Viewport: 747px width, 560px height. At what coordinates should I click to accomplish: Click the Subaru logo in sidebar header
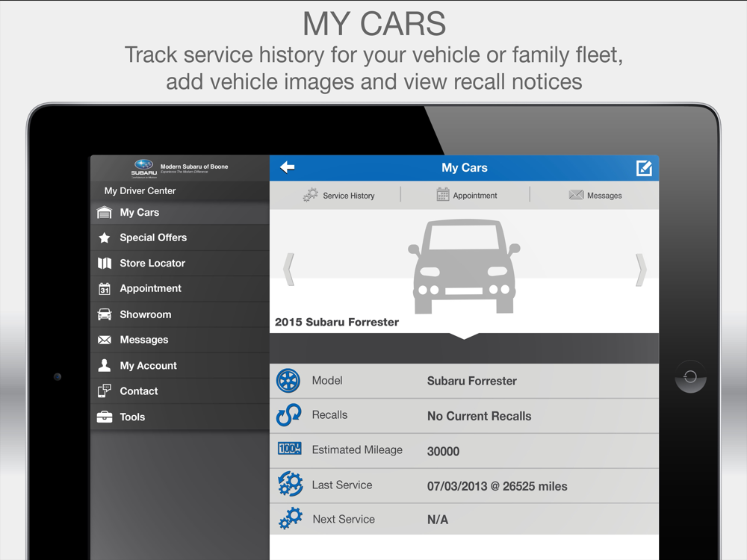pyautogui.click(x=144, y=169)
